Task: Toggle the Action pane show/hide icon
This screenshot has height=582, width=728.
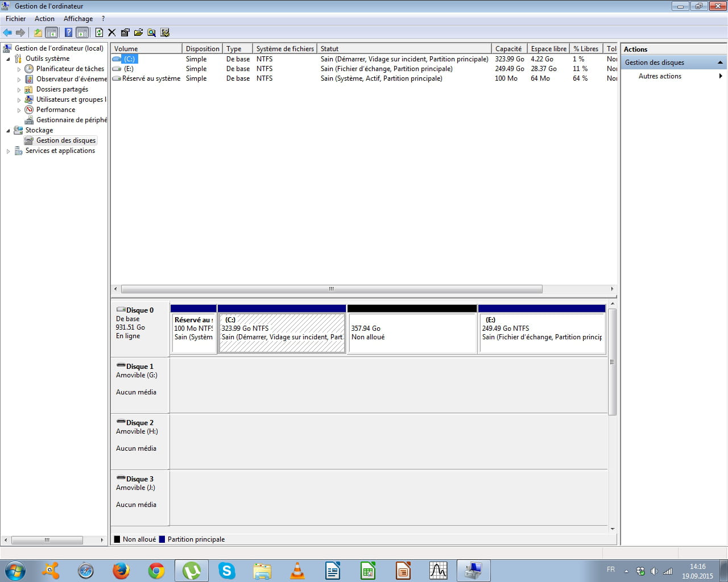Action: (x=82, y=32)
